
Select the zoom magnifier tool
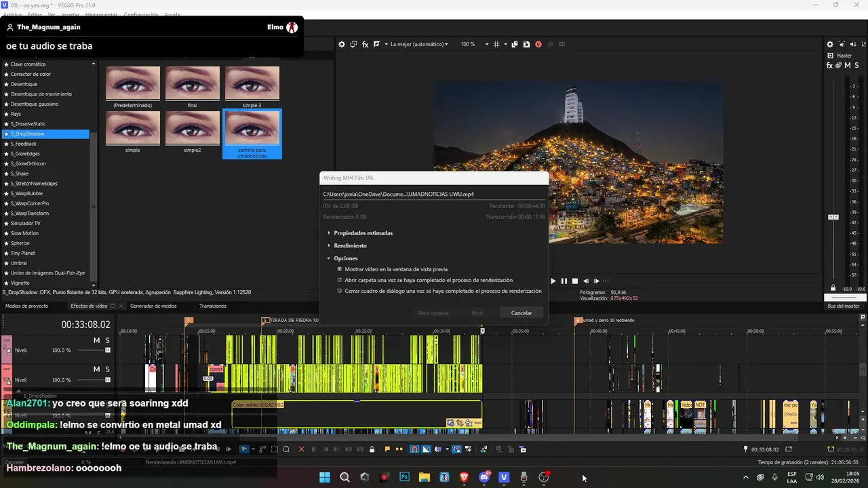coord(286,449)
